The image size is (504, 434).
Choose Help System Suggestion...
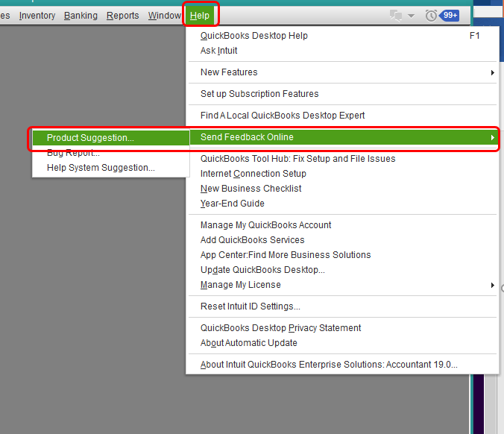click(x=111, y=168)
